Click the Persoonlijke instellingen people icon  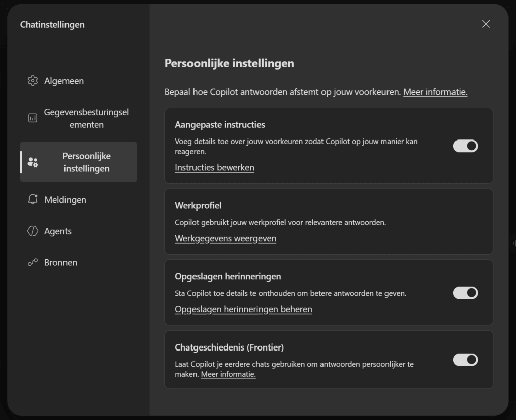[33, 162]
